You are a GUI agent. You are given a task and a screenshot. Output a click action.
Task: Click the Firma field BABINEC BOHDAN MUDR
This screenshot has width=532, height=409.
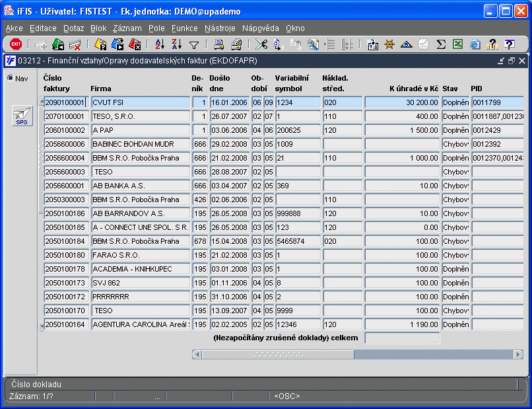[x=141, y=144]
